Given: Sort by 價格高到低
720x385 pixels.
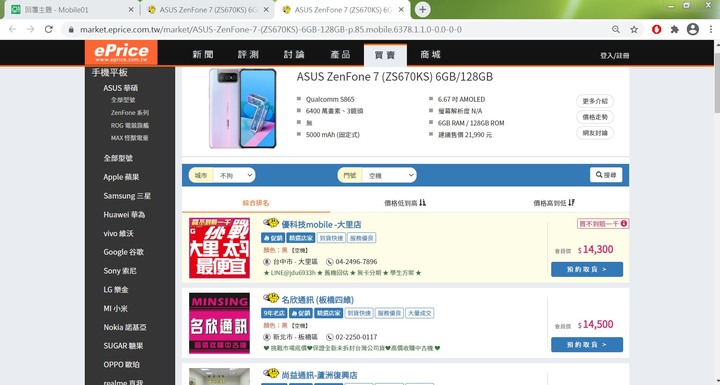Looking at the screenshot, I should (x=554, y=203).
